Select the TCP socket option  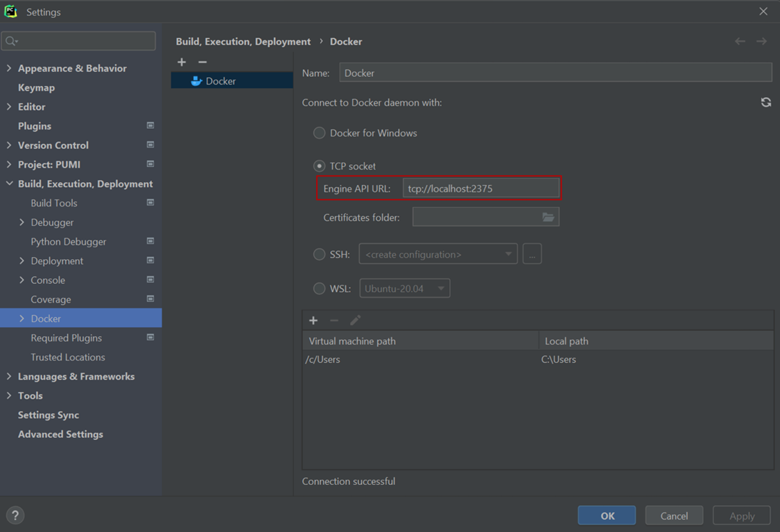coord(320,166)
